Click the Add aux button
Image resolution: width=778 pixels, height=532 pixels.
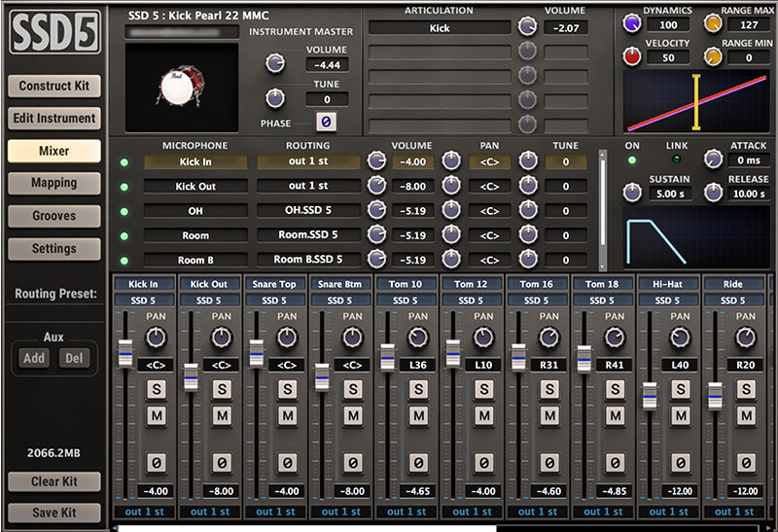coord(33,358)
